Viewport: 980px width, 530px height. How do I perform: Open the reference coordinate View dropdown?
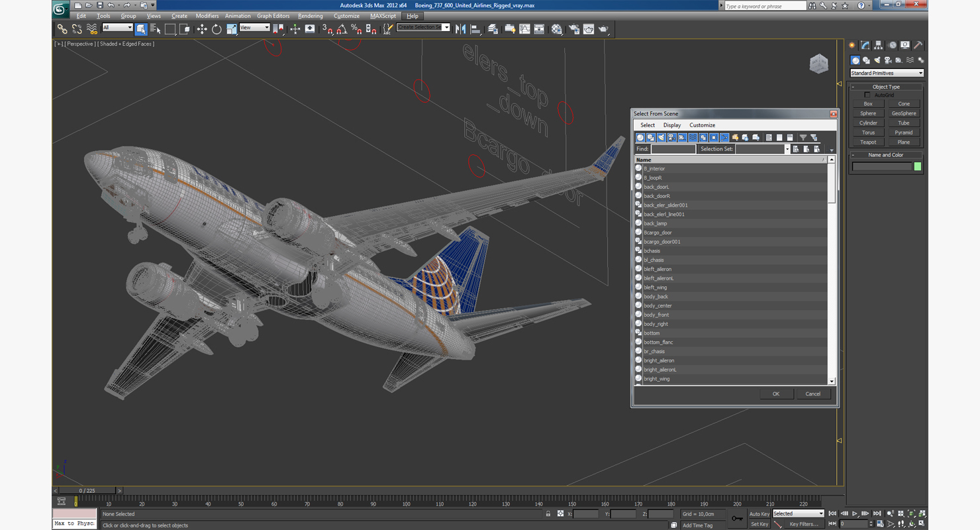(x=254, y=27)
